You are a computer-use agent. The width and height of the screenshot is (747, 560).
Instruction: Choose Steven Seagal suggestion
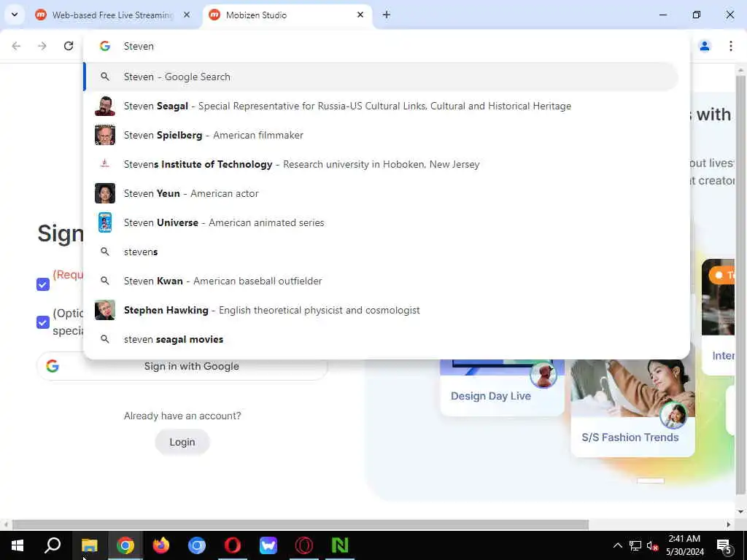(381, 106)
